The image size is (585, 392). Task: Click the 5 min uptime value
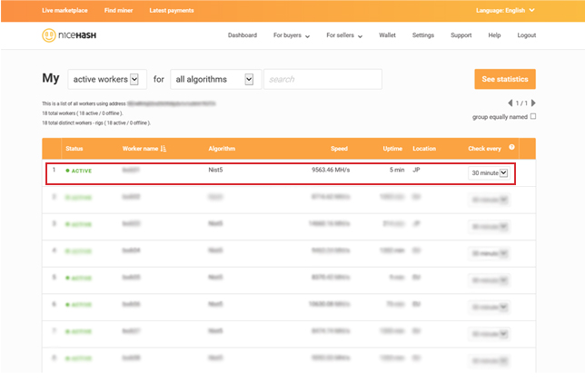397,170
